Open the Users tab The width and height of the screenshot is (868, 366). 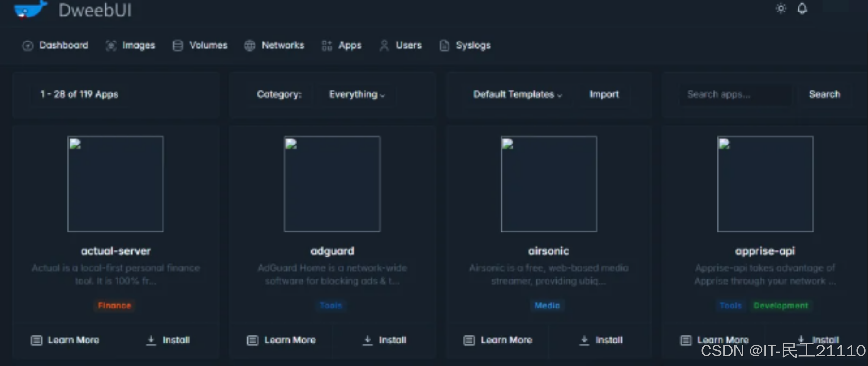click(400, 45)
